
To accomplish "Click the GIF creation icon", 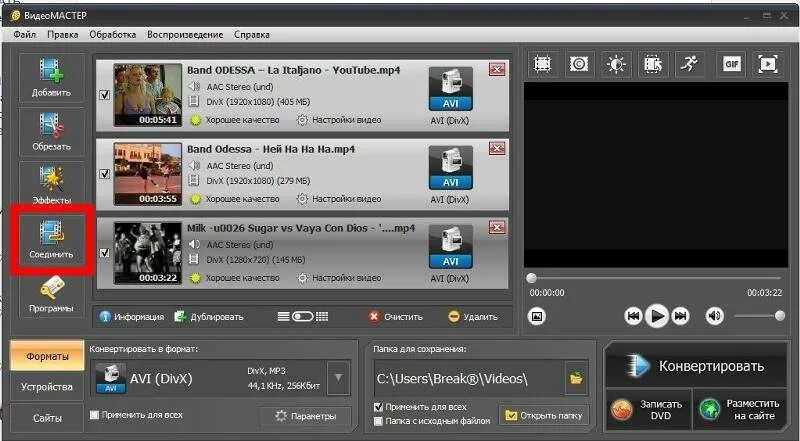I will tap(732, 64).
